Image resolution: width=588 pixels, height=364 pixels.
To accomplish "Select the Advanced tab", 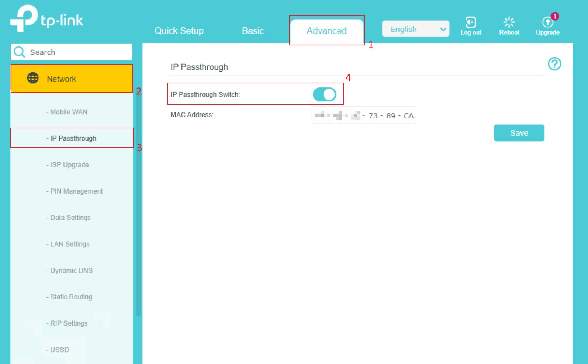I will (x=326, y=31).
